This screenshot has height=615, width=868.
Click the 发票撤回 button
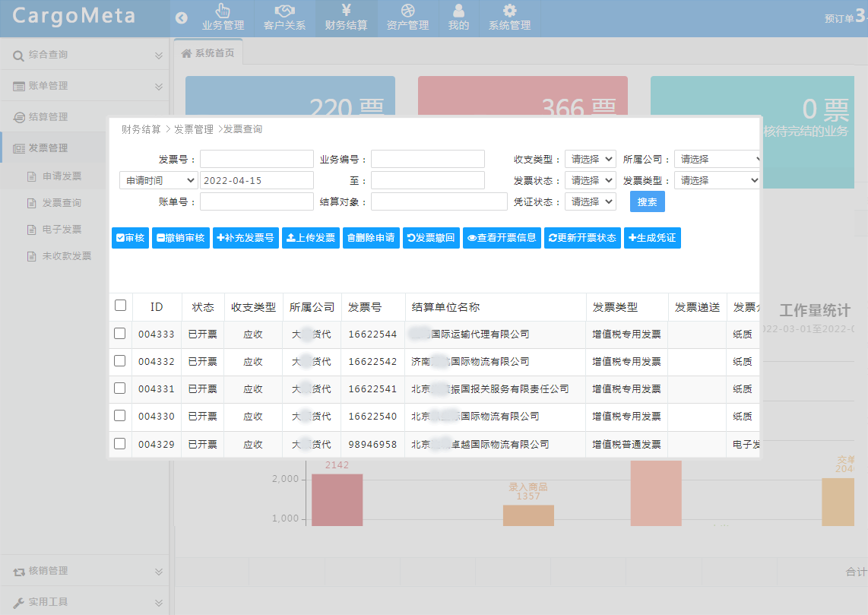(431, 238)
